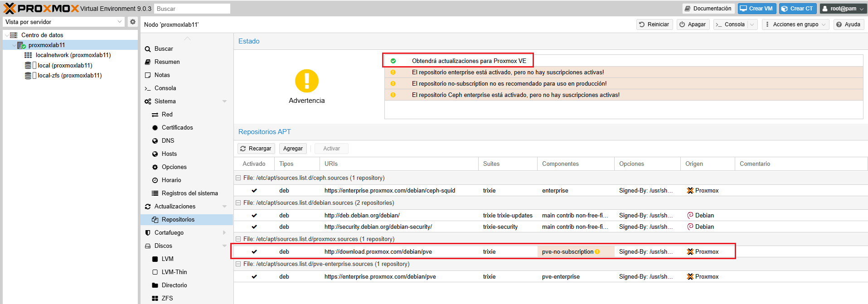868x304 pixels.
Task: Click the Apagar node button
Action: pos(693,24)
